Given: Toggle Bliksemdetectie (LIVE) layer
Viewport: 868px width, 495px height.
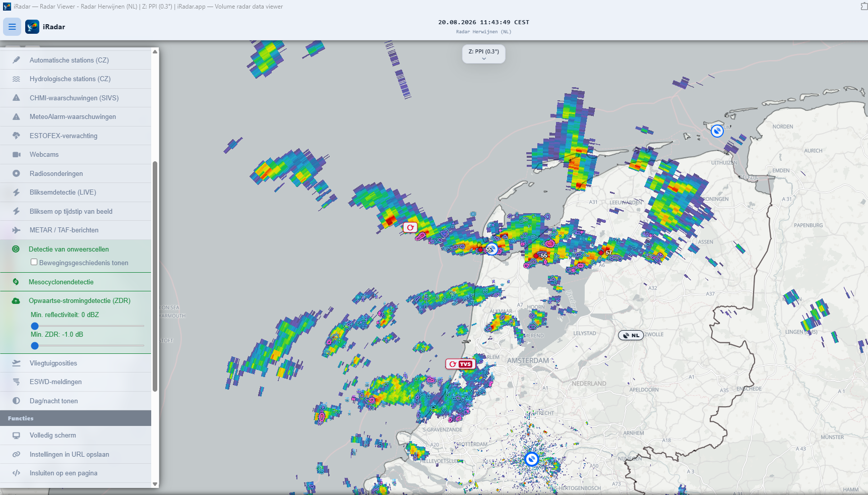Looking at the screenshot, I should click(x=76, y=193).
